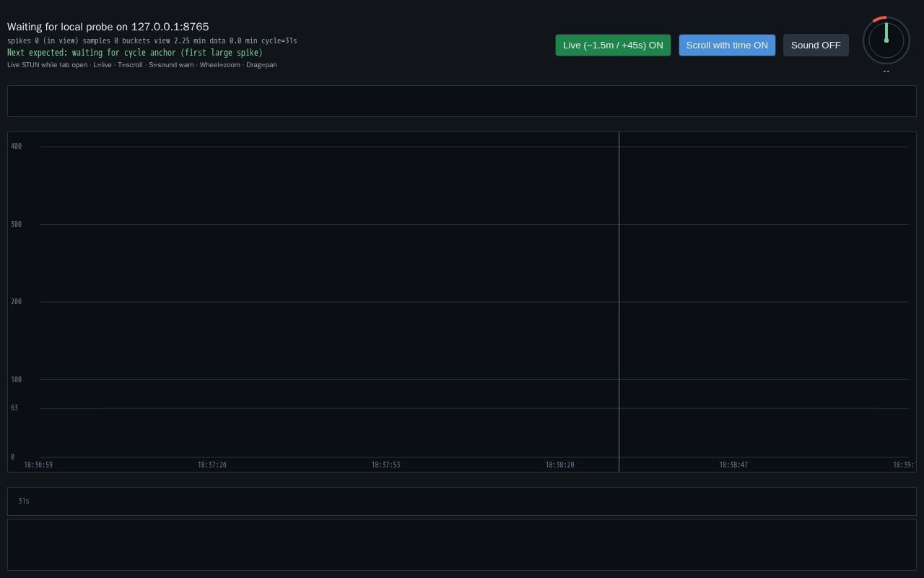Toggle the Live (−1.5m / +45s) ON button
Image resolution: width=924 pixels, height=578 pixels.
point(613,45)
